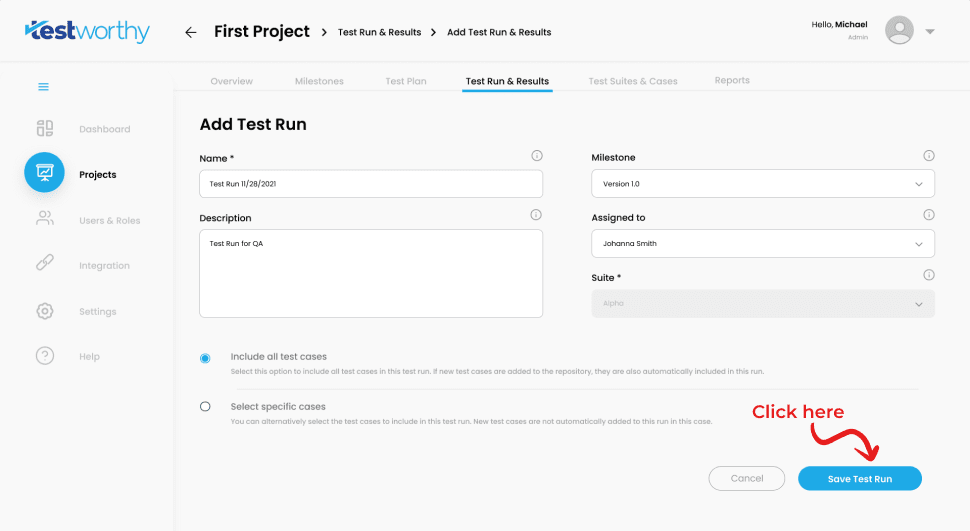Image resolution: width=970 pixels, height=531 pixels.
Task: Click info icon next to Milestone field
Action: pos(928,156)
